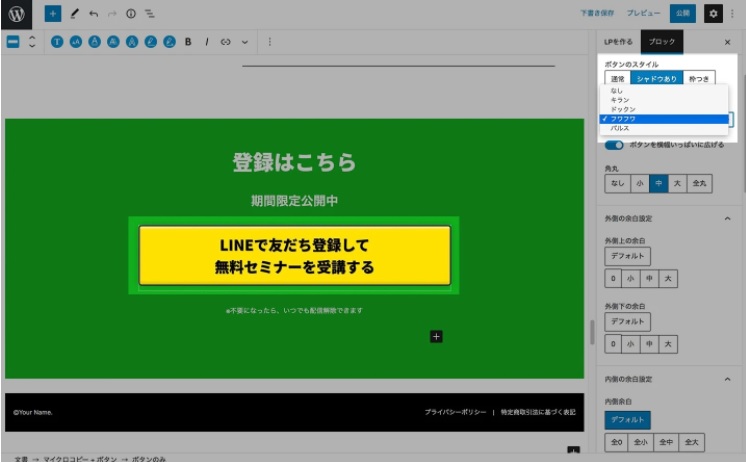Set 角丸 corner radius to 全丸
Image resolution: width=746 pixels, height=462 pixels.
(x=699, y=183)
